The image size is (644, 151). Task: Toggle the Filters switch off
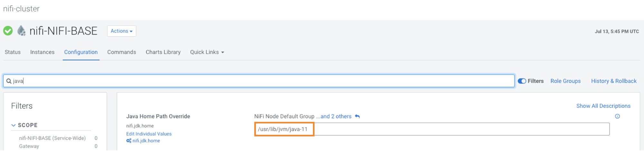pos(522,81)
